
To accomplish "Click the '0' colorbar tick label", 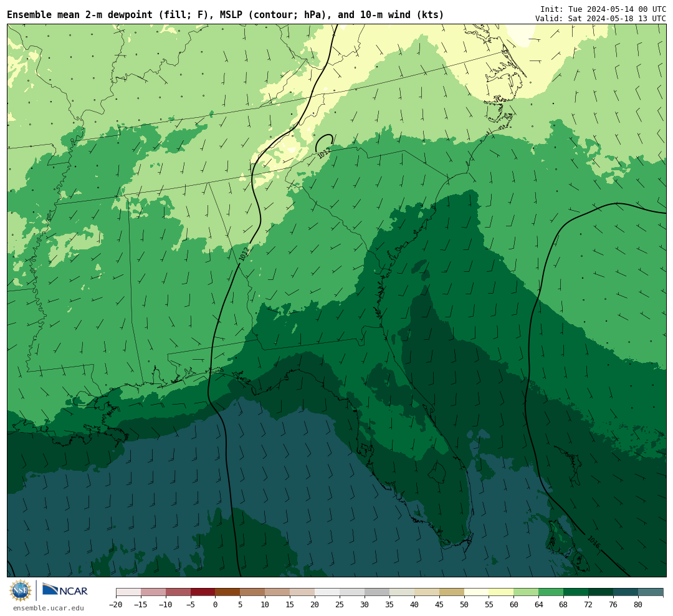I will pyautogui.click(x=216, y=605).
